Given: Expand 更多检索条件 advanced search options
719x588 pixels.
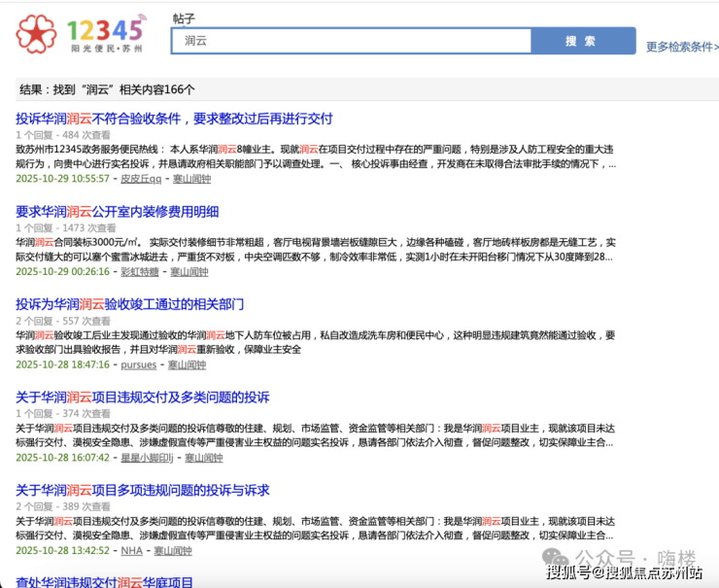Looking at the screenshot, I should click(x=682, y=46).
